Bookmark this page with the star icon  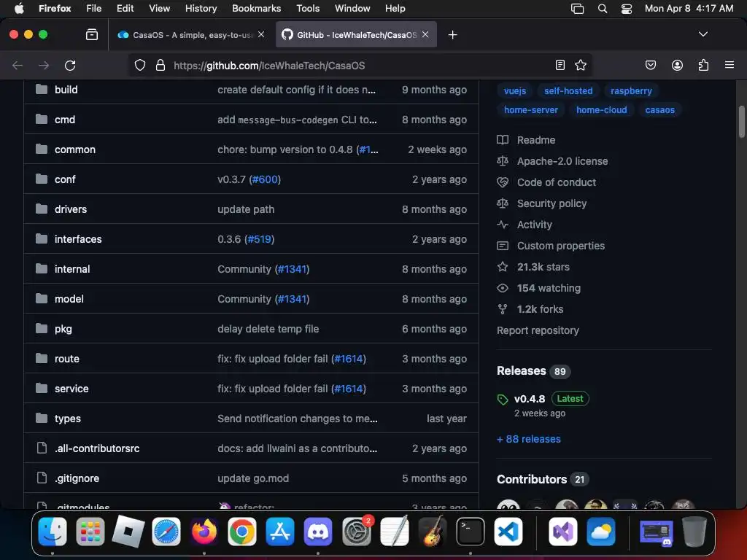point(580,65)
